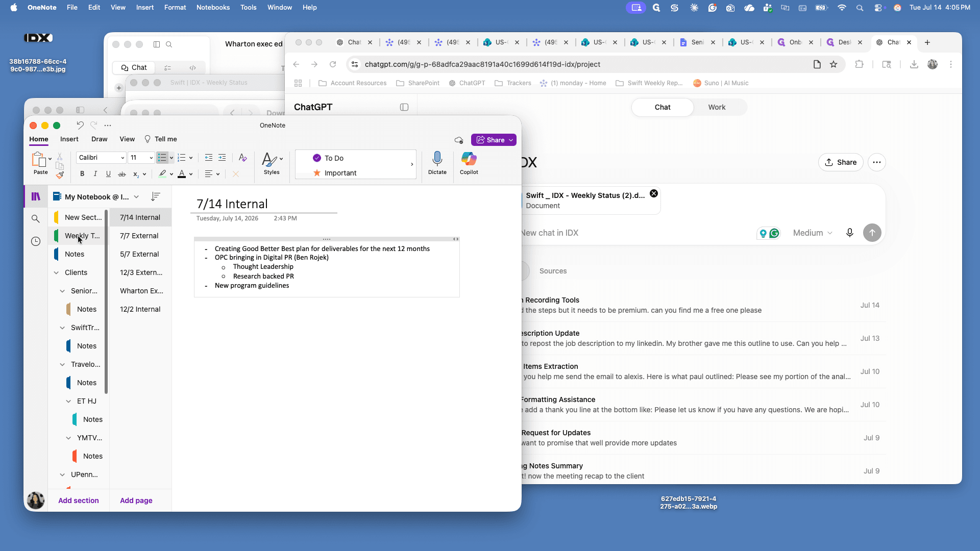This screenshot has height=551, width=980.
Task: Click the Dictate microphone in OneNote ribbon
Action: click(437, 163)
